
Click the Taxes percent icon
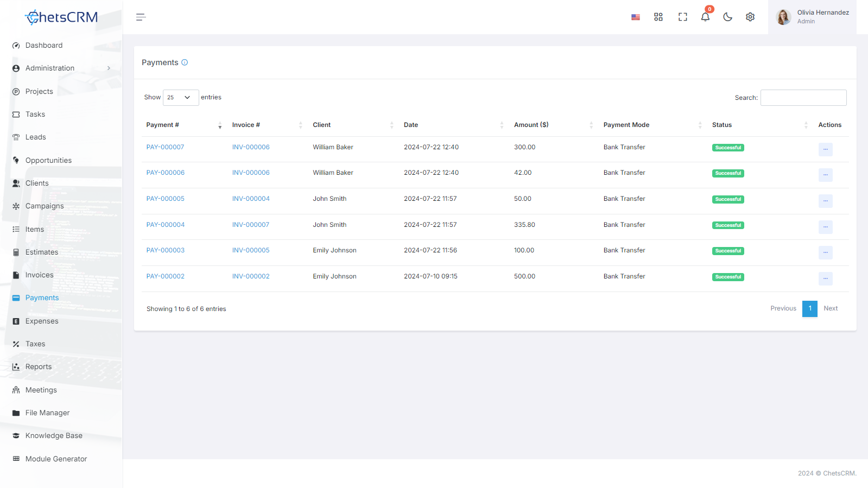tap(16, 344)
